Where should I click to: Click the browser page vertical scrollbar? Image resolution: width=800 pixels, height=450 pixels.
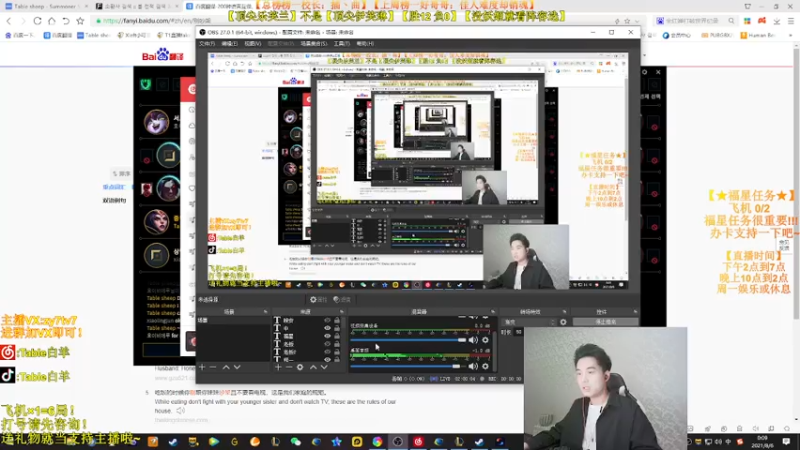796,184
